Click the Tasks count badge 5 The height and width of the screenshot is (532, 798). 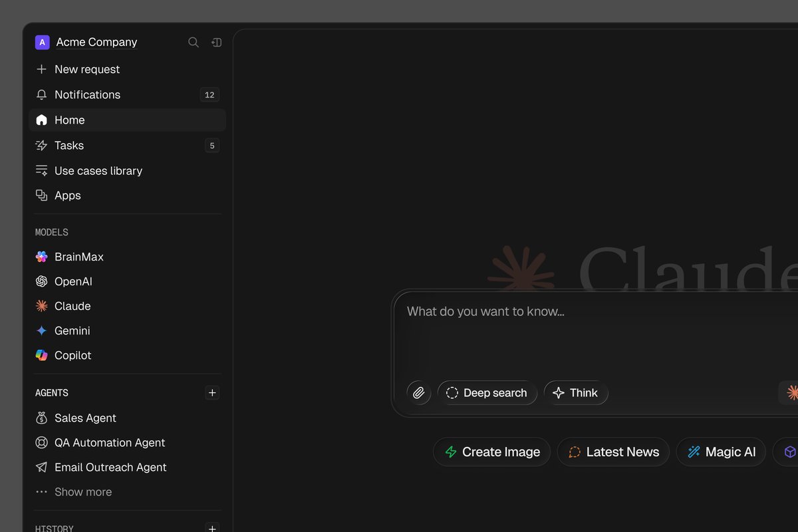pyautogui.click(x=212, y=146)
